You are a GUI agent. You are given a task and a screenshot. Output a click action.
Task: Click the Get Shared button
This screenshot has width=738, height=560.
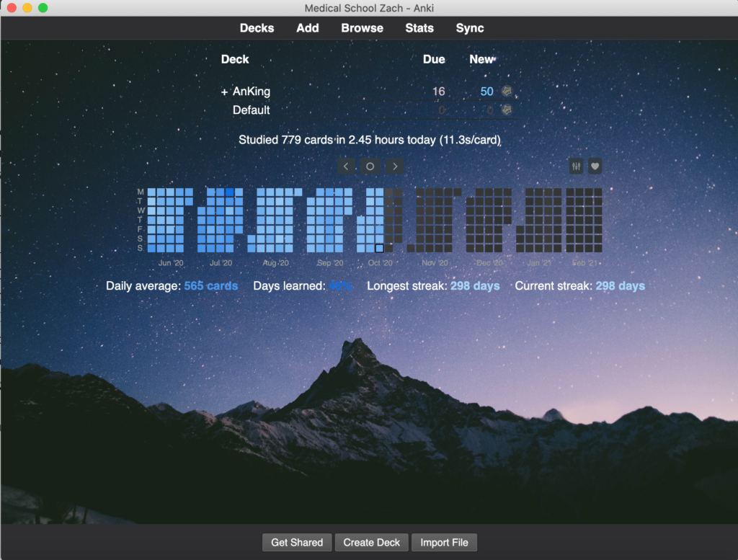[297, 542]
